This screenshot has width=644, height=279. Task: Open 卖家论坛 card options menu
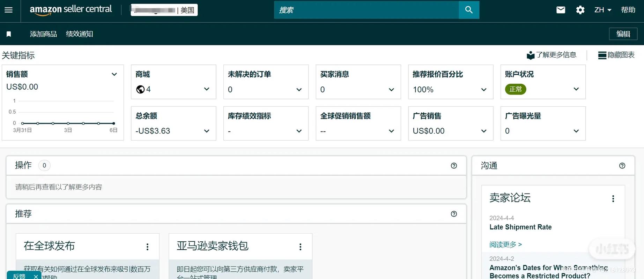point(613,198)
